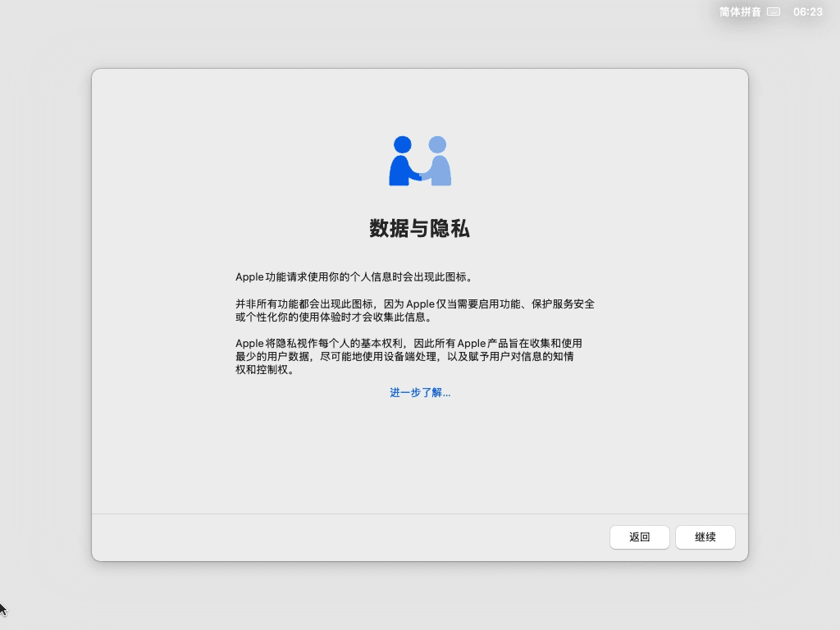
Task: Click the paragraph starting '并非所有功能都会出现'
Action: coord(415,310)
